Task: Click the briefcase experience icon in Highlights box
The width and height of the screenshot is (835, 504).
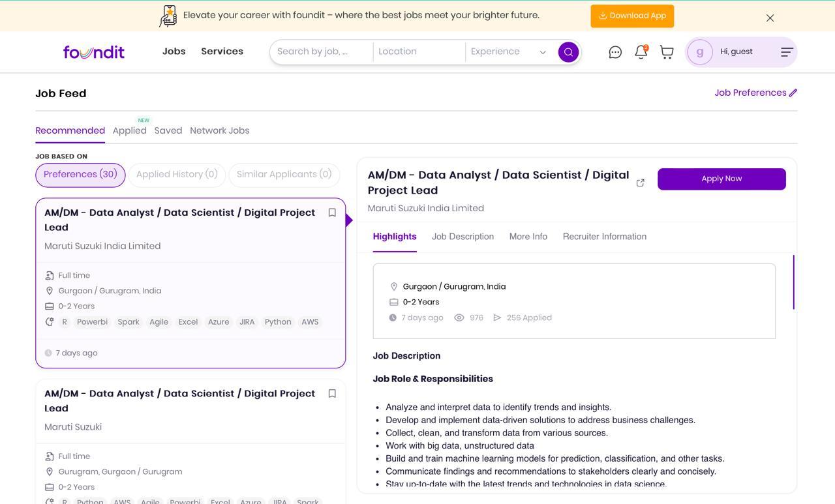Action: point(393,302)
